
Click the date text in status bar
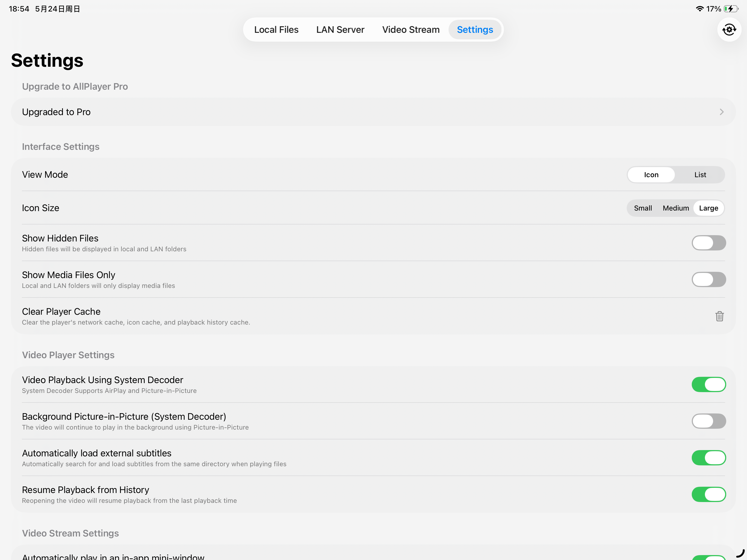[x=57, y=9]
